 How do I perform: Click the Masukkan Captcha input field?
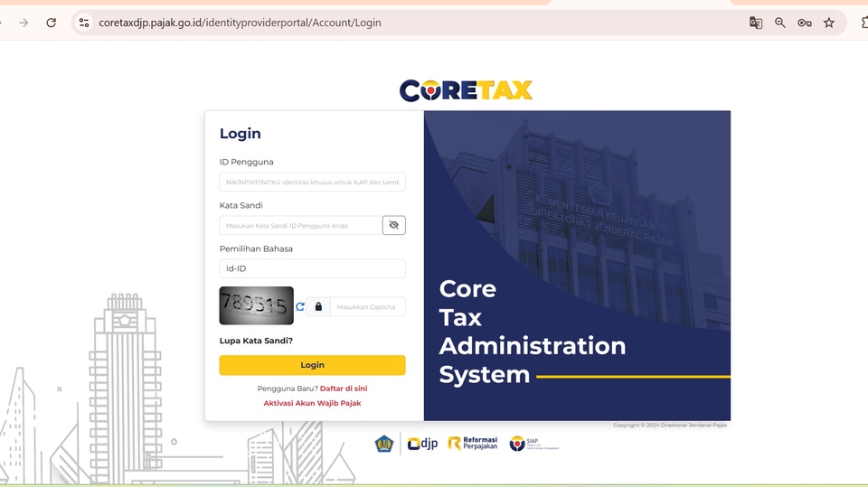[x=367, y=307]
